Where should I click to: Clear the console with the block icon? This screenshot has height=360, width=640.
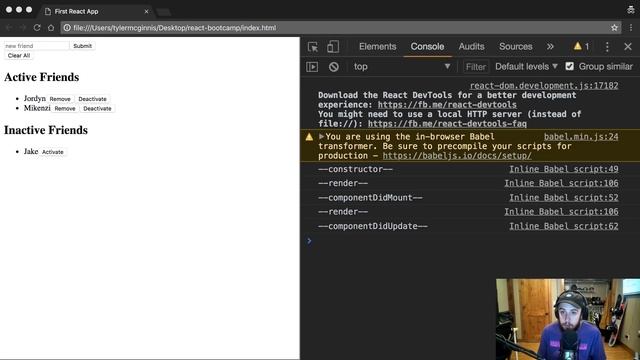[x=333, y=67]
